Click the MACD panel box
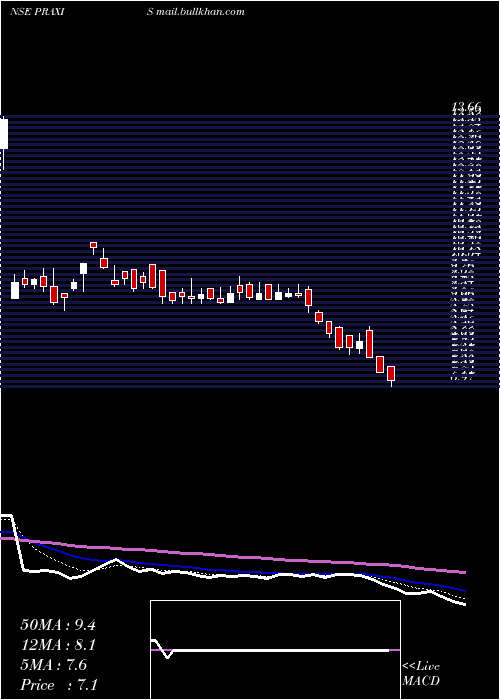This screenshot has height=700, width=500. 275,650
